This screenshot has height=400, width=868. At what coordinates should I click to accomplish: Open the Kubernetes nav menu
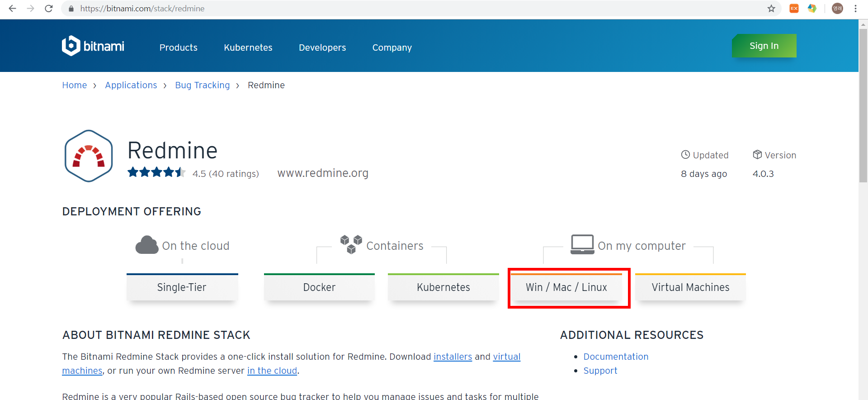tap(248, 48)
